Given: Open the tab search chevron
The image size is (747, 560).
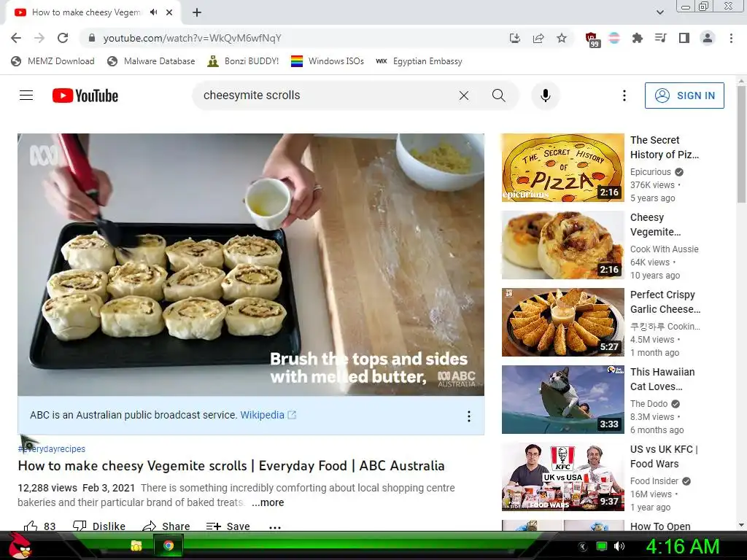Looking at the screenshot, I should 659,12.
